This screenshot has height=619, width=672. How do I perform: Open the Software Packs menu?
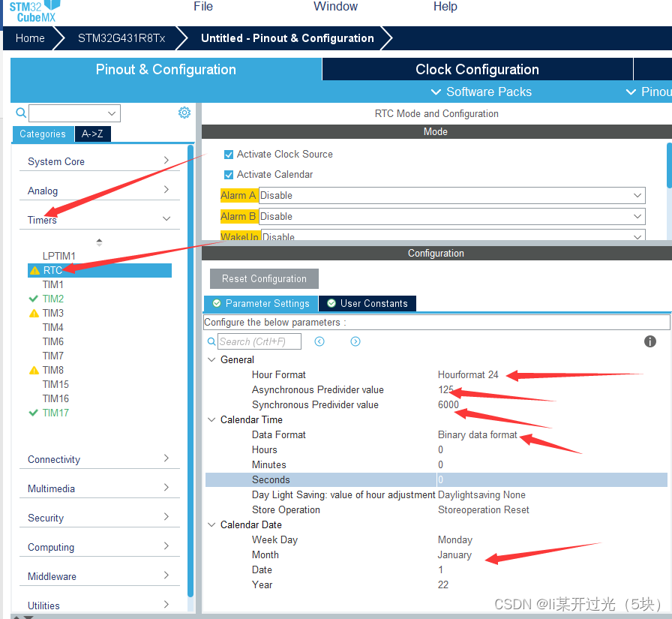481,92
